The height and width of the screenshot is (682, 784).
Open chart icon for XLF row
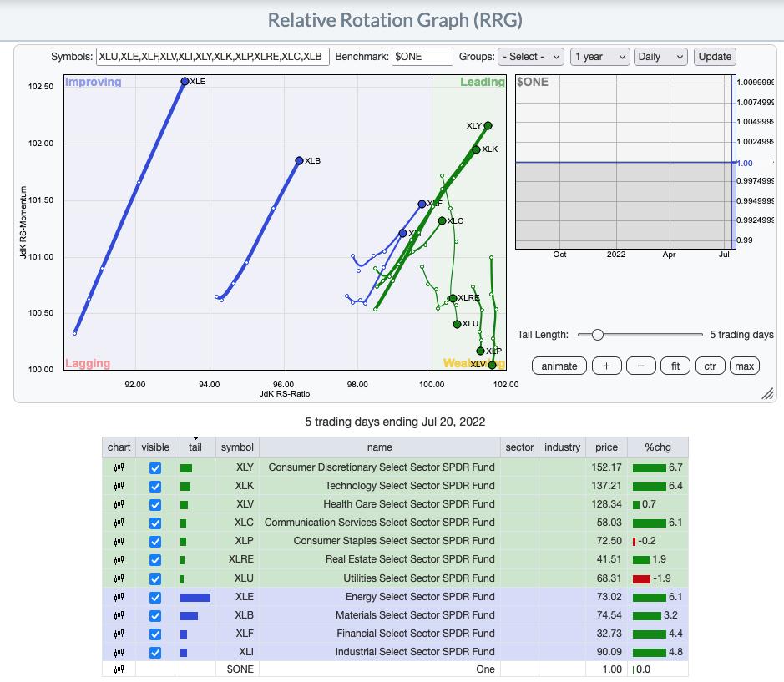tap(119, 634)
